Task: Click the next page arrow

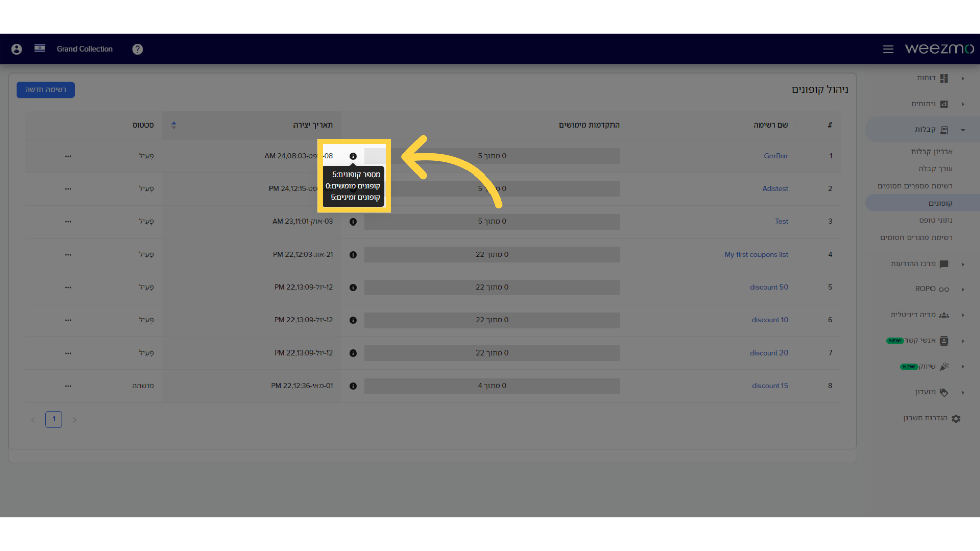Action: coord(75,420)
